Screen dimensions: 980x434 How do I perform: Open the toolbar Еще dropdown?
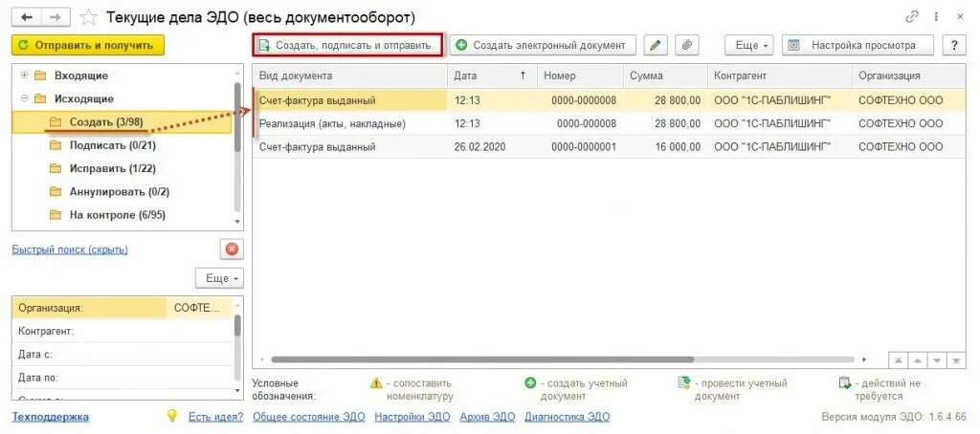pos(748,45)
